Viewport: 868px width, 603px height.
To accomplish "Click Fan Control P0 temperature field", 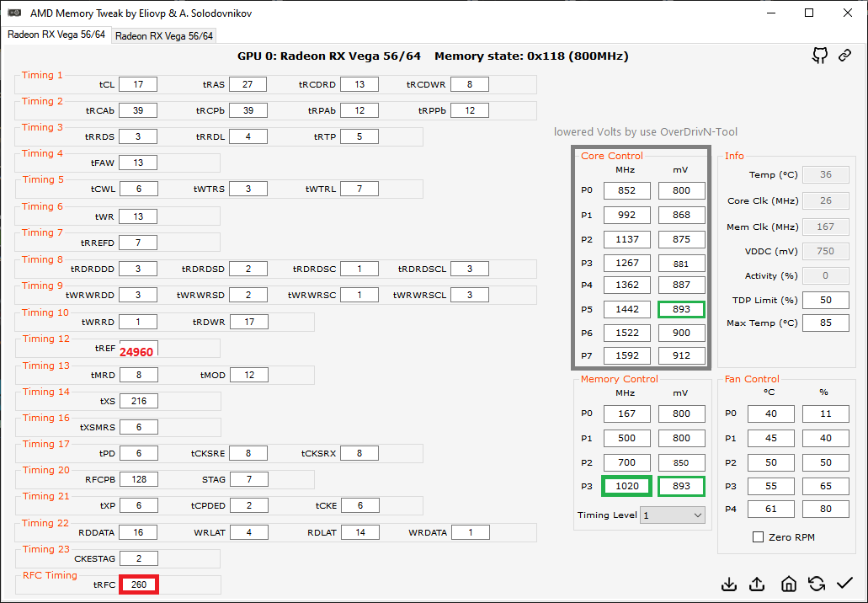I will pos(770,414).
